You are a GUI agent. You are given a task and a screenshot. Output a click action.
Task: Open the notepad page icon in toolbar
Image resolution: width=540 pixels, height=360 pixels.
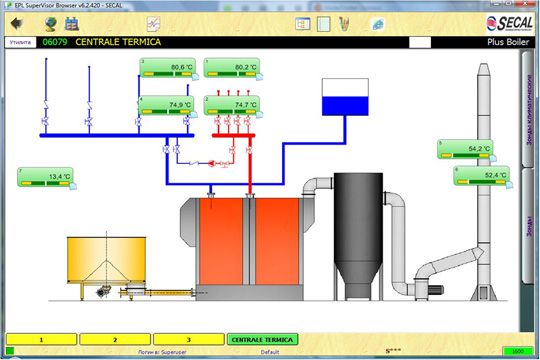[x=323, y=24]
